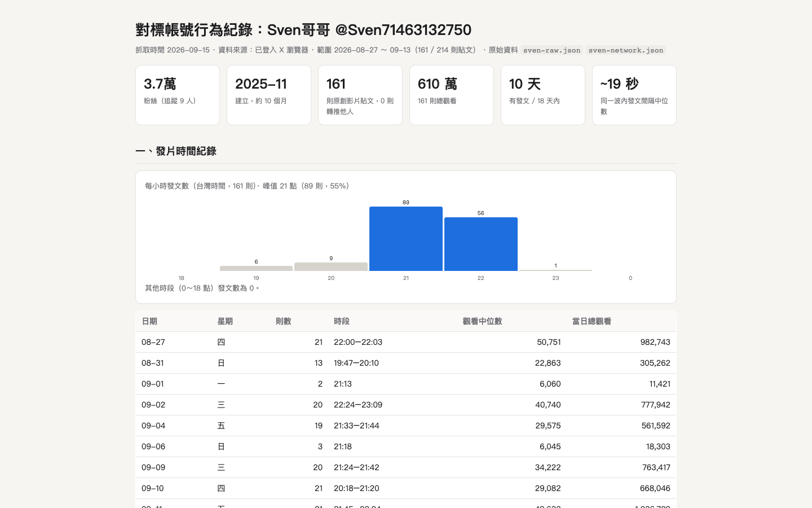Viewport: 812px width, 508px height.
Task: Click the 3.7萬 followers stat card
Action: tap(178, 95)
